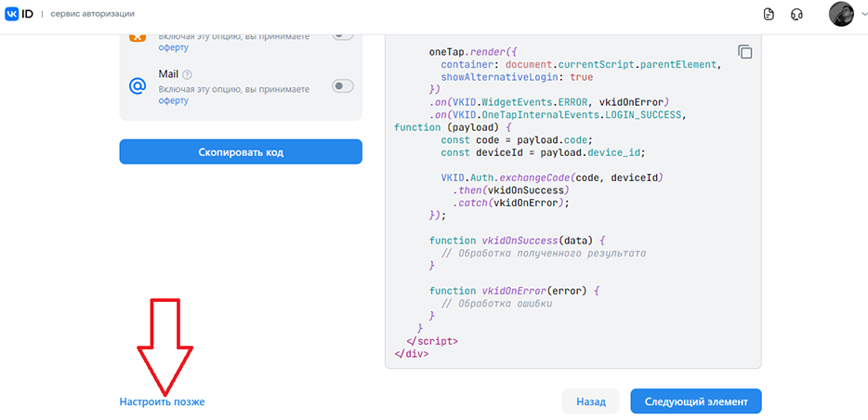Click the VKID.Auth.exchangeCode code line
Screen dimensions: 868x420
pyautogui.click(x=552, y=178)
